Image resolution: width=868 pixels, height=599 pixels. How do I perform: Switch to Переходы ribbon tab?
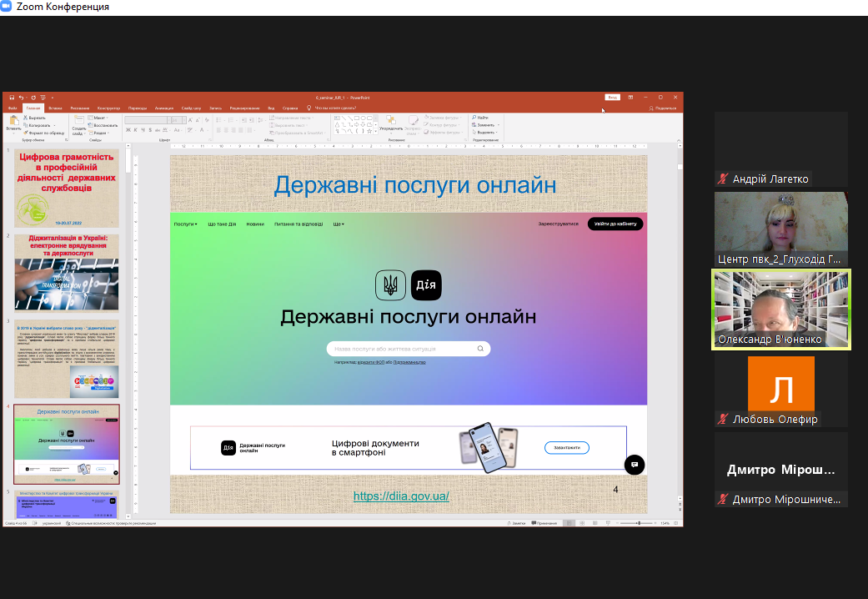click(x=138, y=108)
